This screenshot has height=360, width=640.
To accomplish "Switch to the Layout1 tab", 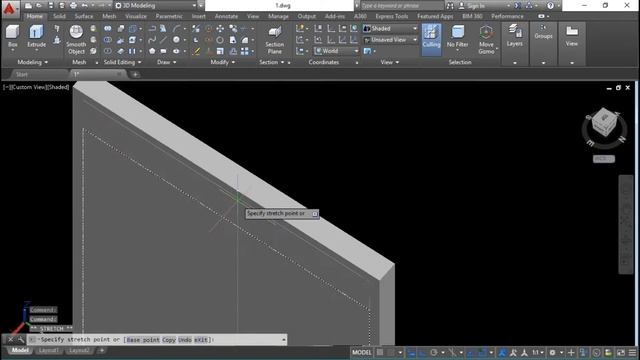I will 49,351.
